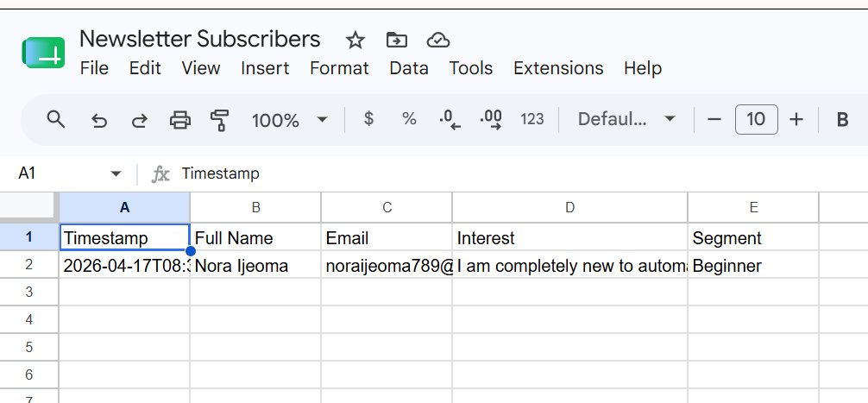This screenshot has height=403, width=868.
Task: Increase decimal places
Action: (x=491, y=120)
